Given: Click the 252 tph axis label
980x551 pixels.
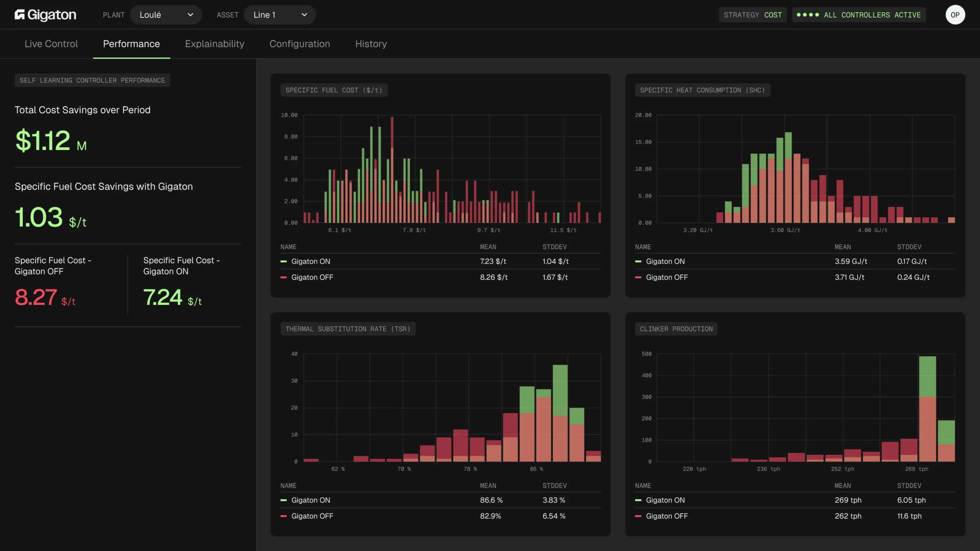Looking at the screenshot, I should [842, 469].
